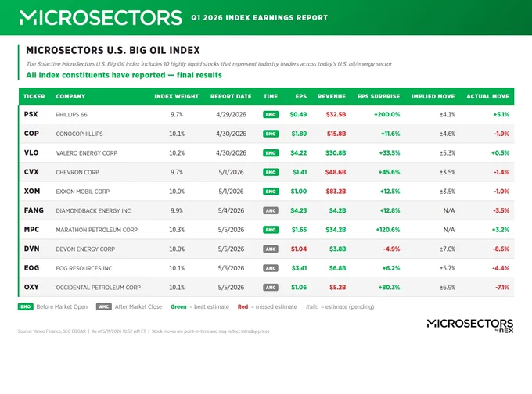Click the Valero index weight 10.2%
Screen dimensions: 532x394
point(177,153)
